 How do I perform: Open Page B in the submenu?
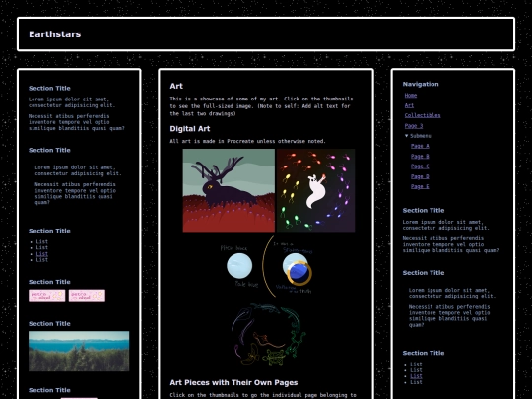point(420,156)
